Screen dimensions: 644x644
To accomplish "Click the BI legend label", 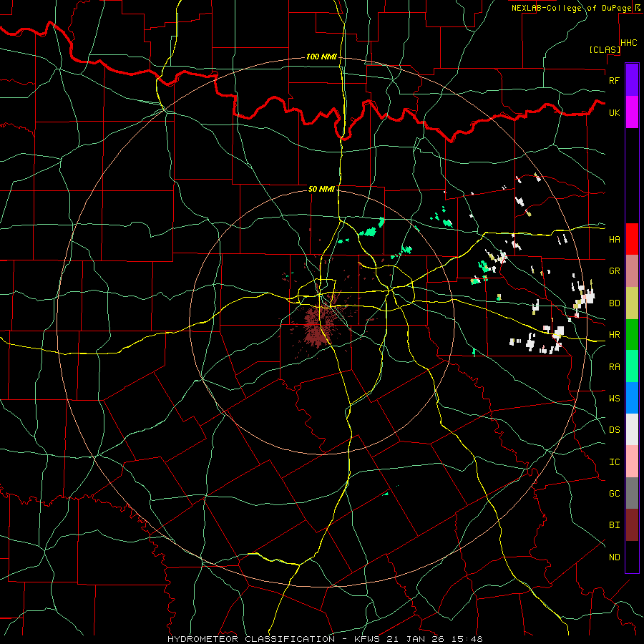I will 614,525.
